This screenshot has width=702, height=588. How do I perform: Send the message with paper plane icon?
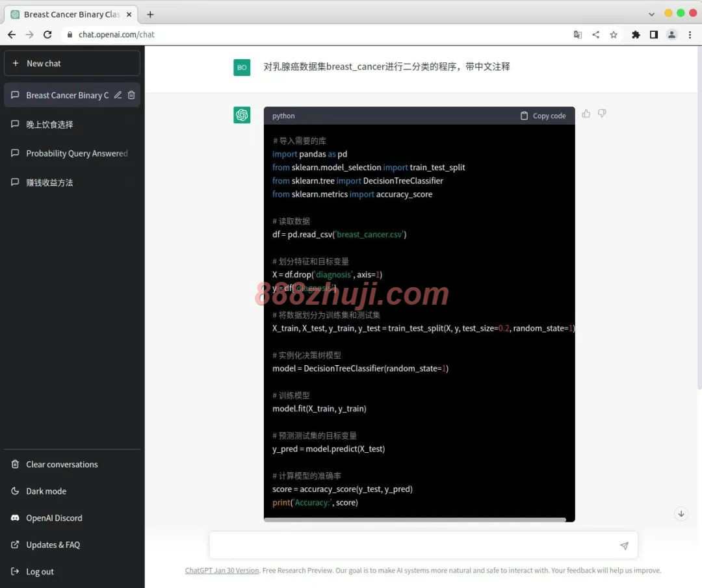point(624,546)
